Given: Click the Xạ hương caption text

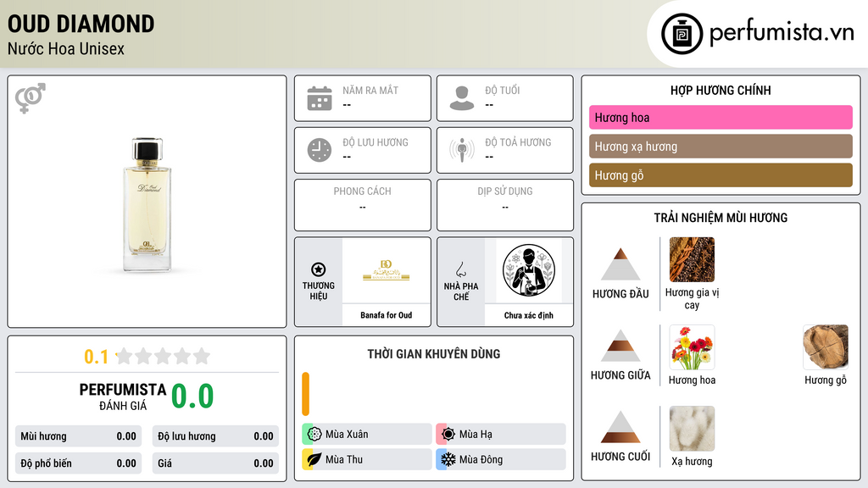Looking at the screenshot, I should pos(692,462).
